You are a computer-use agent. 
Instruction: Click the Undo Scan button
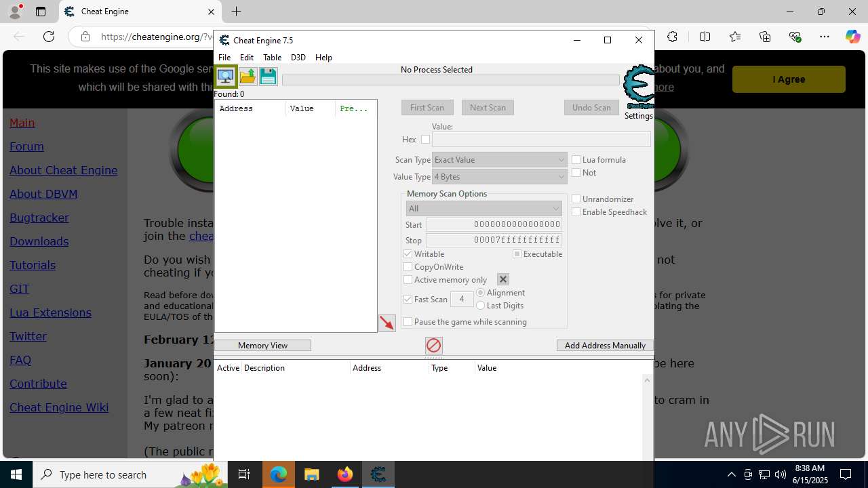coord(591,108)
